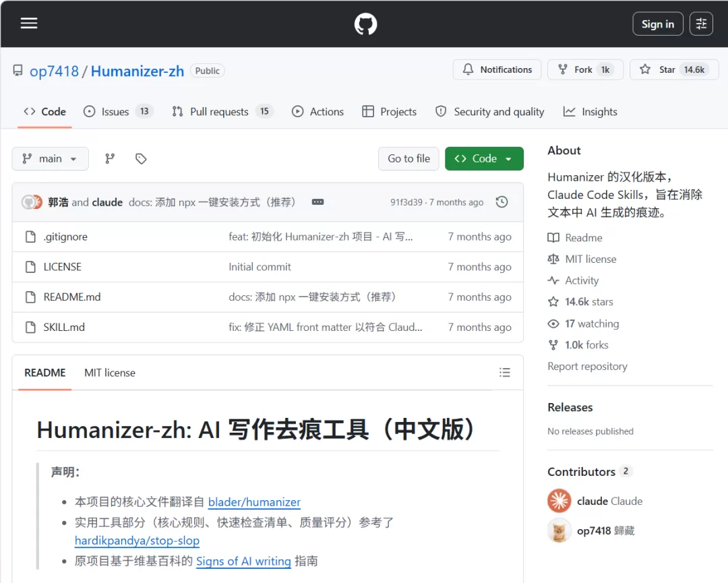Click file icon next to SKILL.md
Image resolution: width=728 pixels, height=583 pixels.
pyautogui.click(x=30, y=328)
